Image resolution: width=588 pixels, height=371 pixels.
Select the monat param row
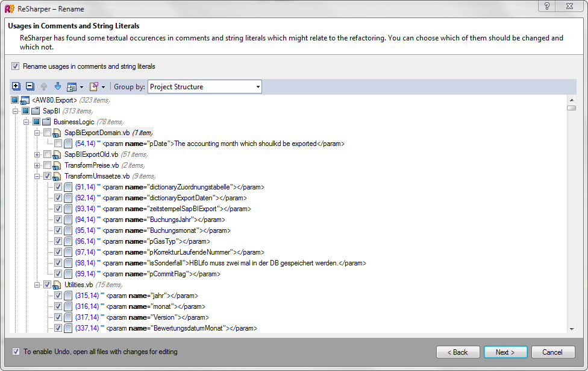pyautogui.click(x=140, y=306)
